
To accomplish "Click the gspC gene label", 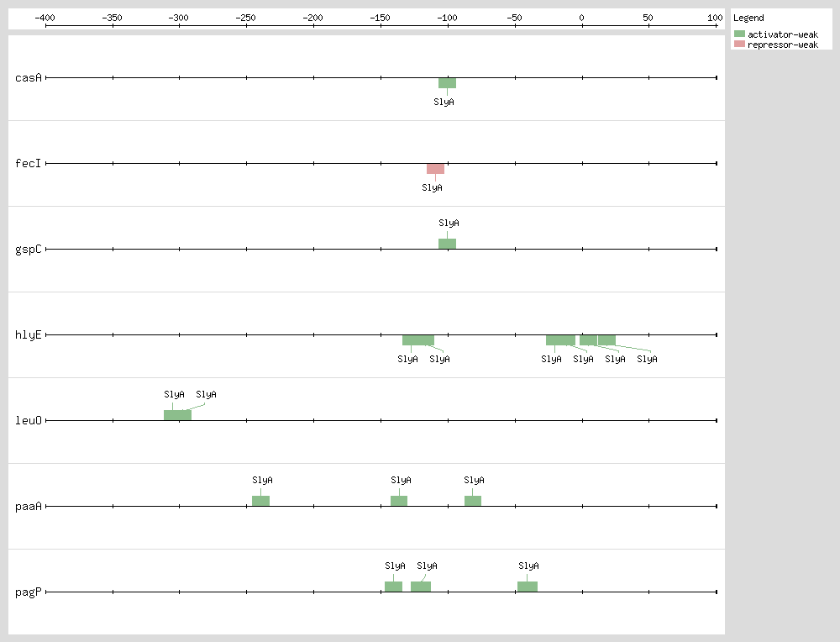I will (x=29, y=250).
